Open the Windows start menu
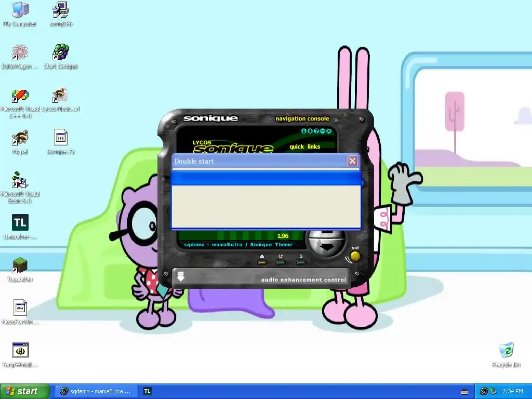The image size is (532, 399). [x=24, y=391]
